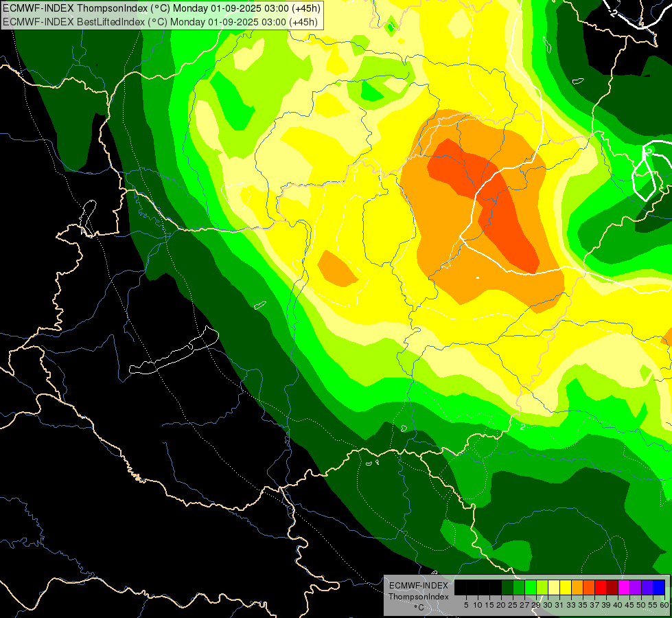The height and width of the screenshot is (618, 672).
Task: Click the blue 55–60 legend swatch
Action: [659, 587]
